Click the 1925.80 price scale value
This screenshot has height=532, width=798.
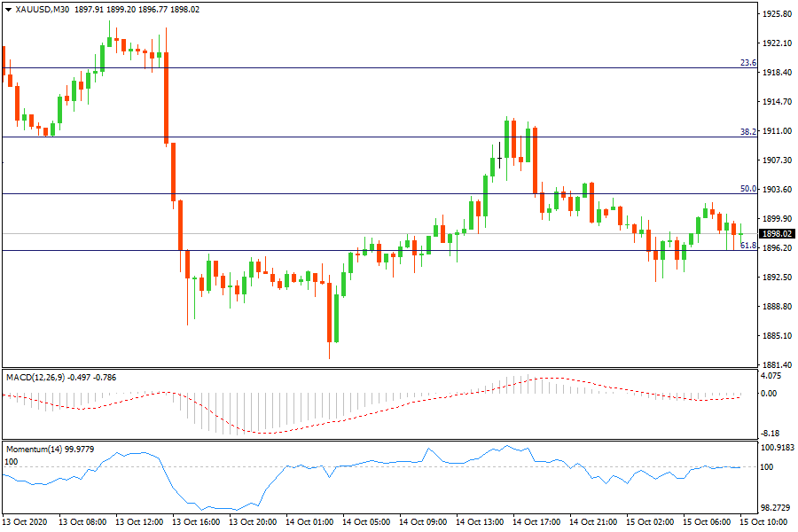[x=777, y=14]
